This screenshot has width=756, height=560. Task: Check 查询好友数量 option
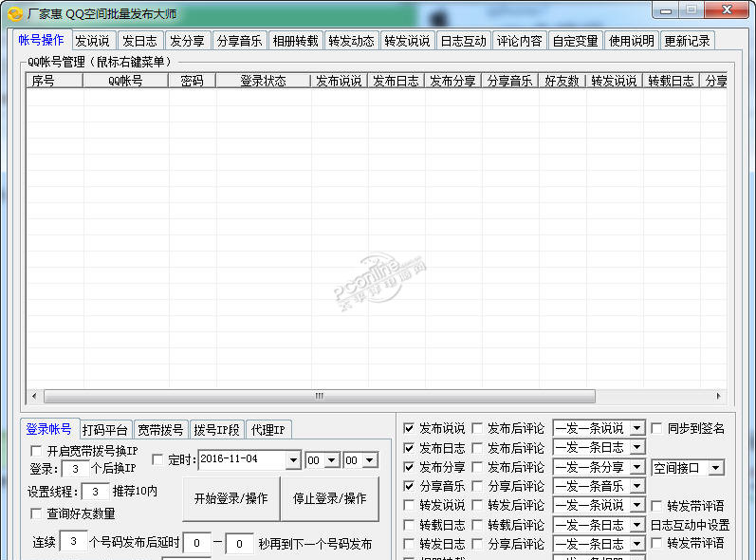(x=36, y=513)
